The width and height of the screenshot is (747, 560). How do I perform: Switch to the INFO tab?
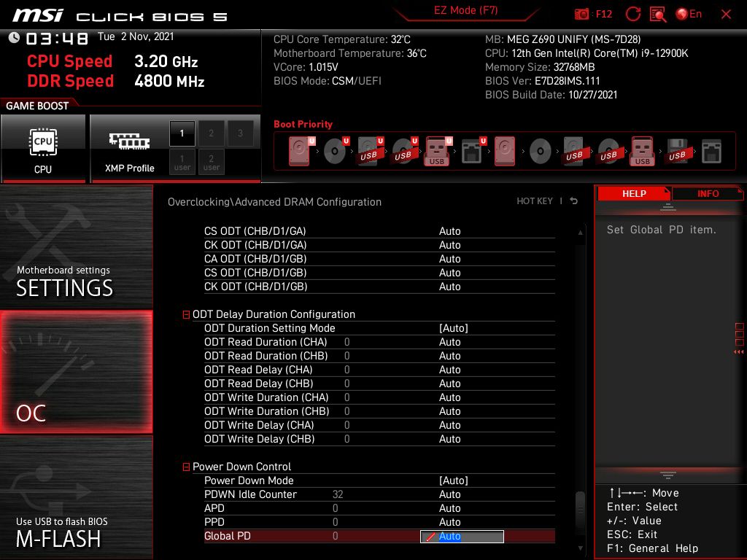click(708, 194)
